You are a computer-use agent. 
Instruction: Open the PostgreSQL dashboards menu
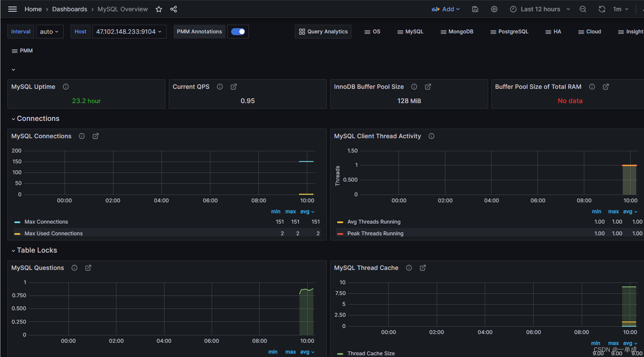point(509,32)
